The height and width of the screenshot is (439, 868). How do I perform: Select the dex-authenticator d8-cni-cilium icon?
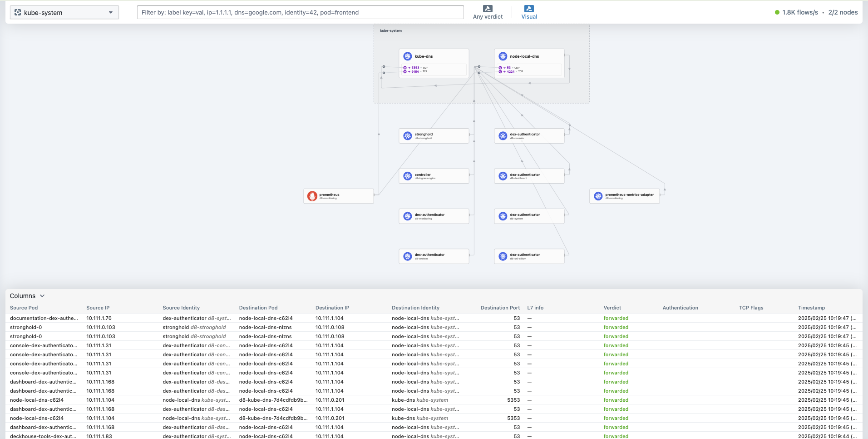pos(503,256)
